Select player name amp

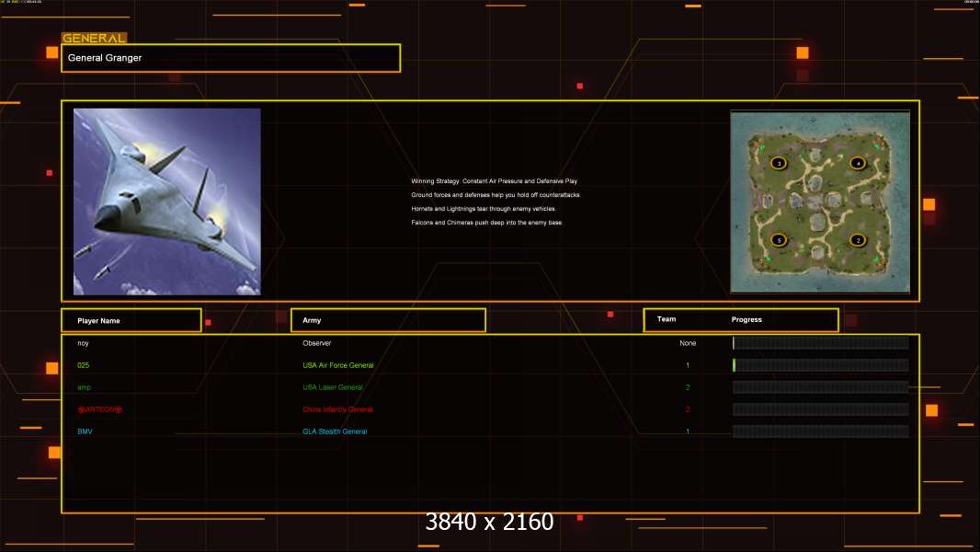click(85, 387)
